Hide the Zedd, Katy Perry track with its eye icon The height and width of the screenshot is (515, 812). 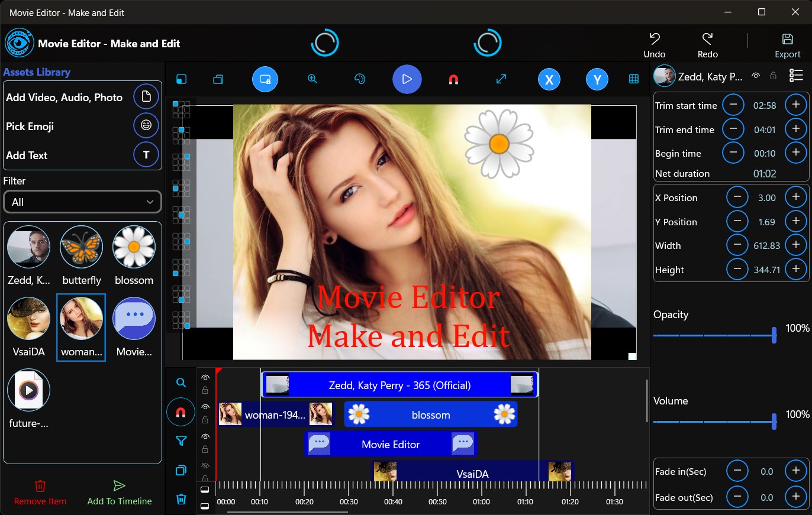pos(205,377)
